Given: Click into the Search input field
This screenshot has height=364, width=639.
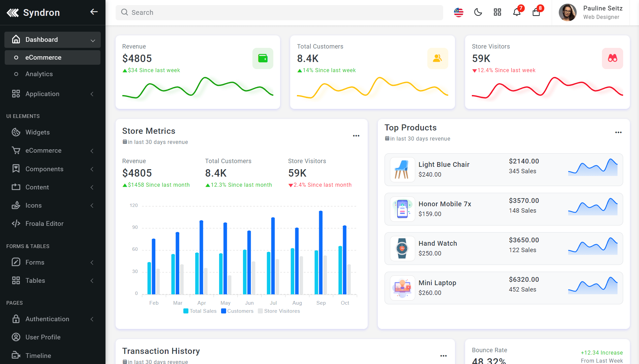Looking at the screenshot, I should coord(279,12).
